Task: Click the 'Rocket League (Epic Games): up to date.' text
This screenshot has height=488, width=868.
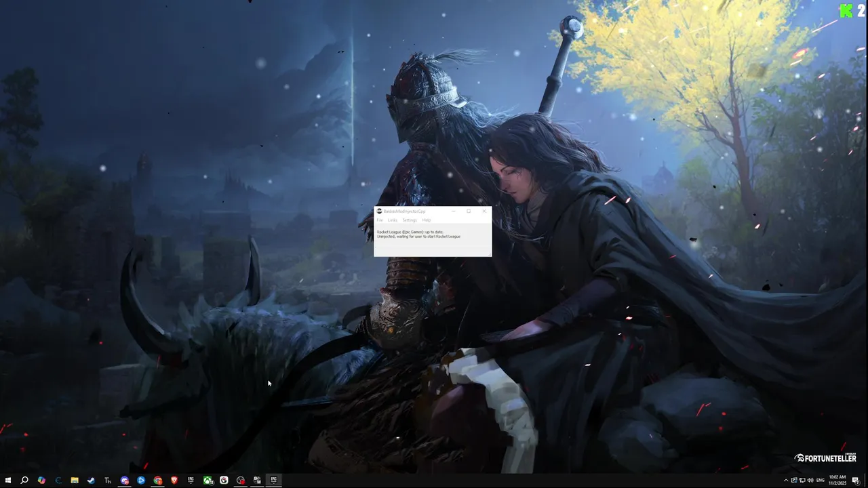Action: [410, 232]
